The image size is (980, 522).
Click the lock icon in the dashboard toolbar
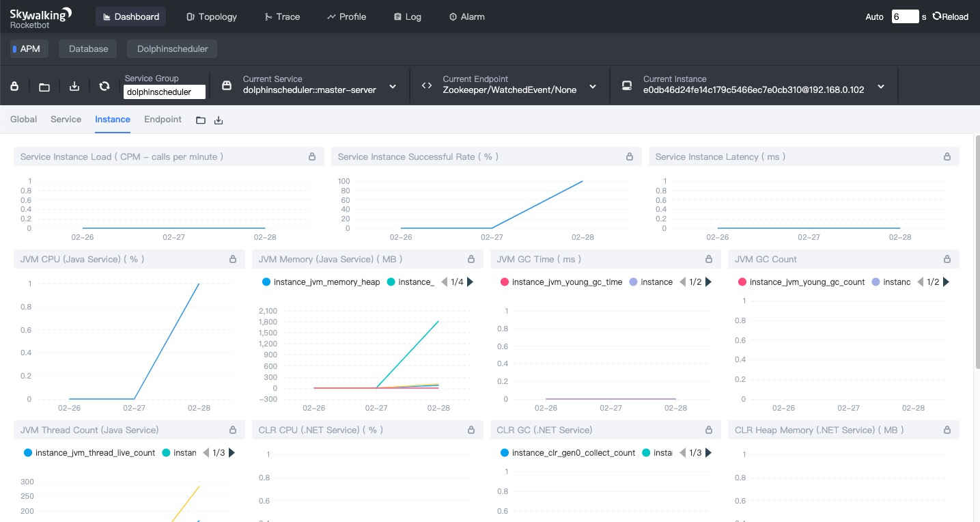[x=14, y=86]
